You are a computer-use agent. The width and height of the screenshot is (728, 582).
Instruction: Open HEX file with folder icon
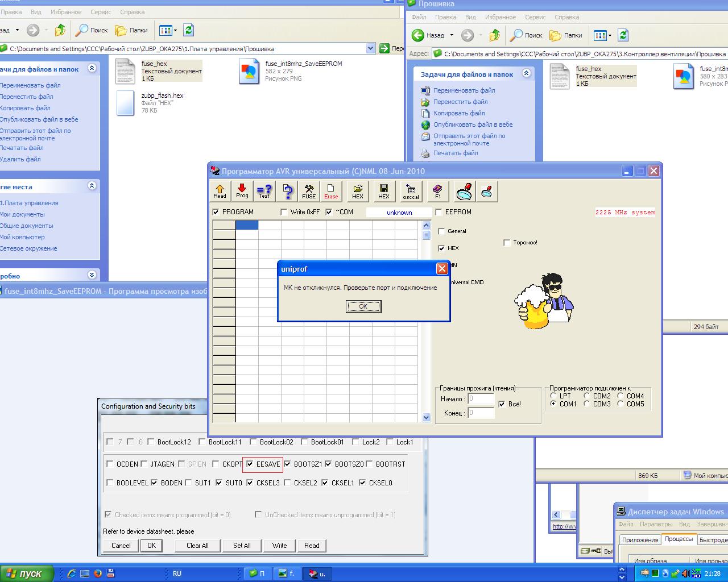pos(358,191)
